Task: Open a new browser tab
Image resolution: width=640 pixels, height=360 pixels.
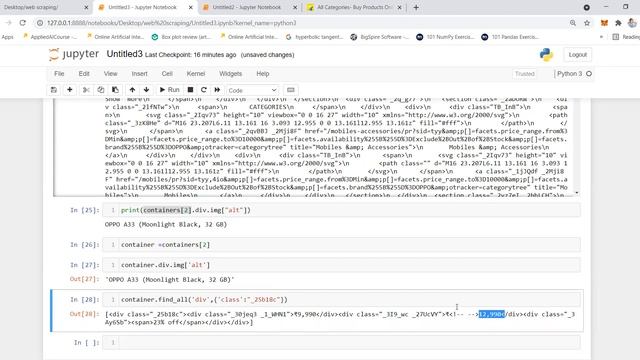Action: (x=416, y=7)
